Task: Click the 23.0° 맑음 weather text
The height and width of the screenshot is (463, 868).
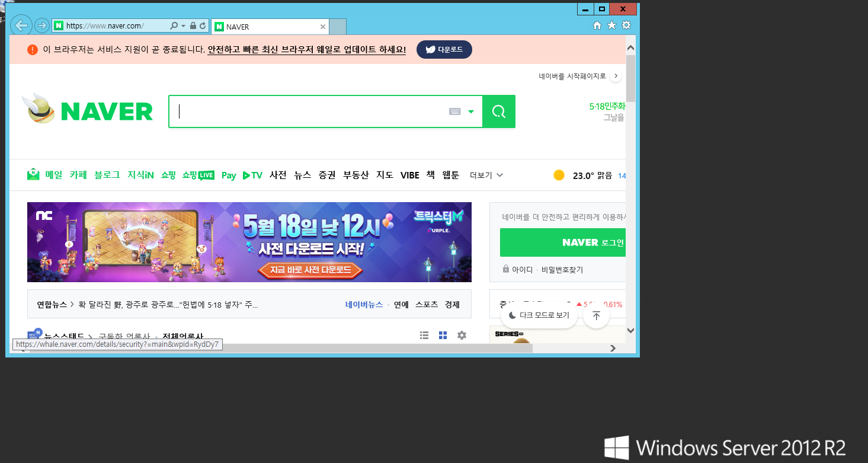Action: [x=592, y=175]
